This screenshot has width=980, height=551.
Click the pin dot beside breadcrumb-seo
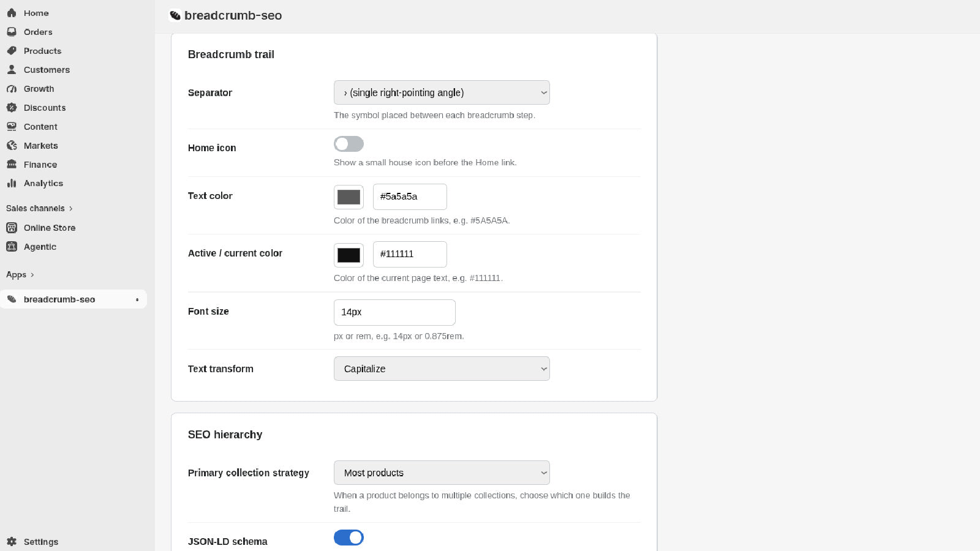point(137,299)
